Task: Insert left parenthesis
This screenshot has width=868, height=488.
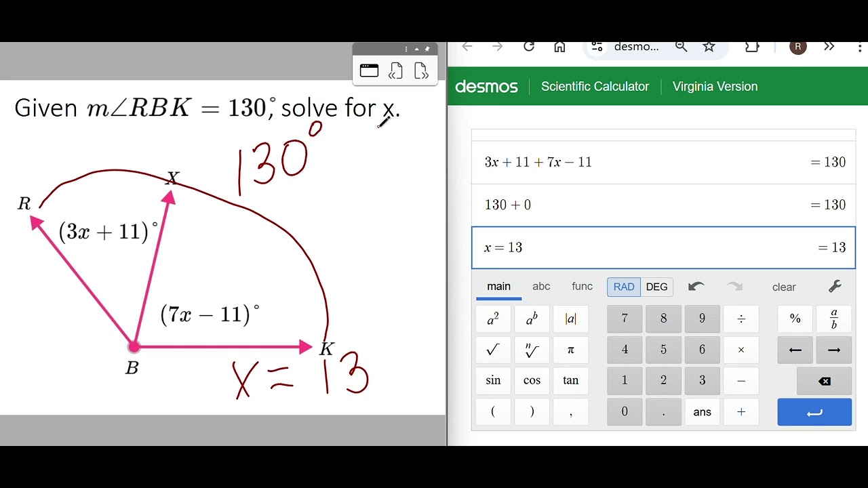Action: click(x=493, y=412)
